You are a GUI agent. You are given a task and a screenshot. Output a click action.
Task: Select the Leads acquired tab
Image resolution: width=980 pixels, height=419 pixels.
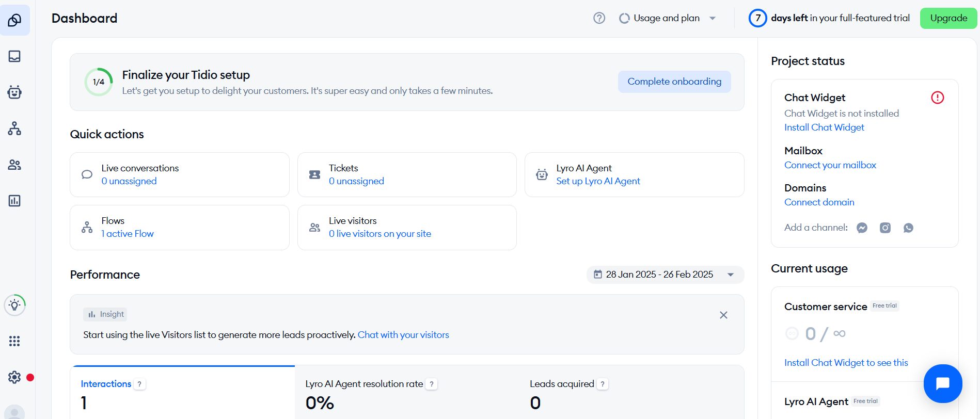631,393
